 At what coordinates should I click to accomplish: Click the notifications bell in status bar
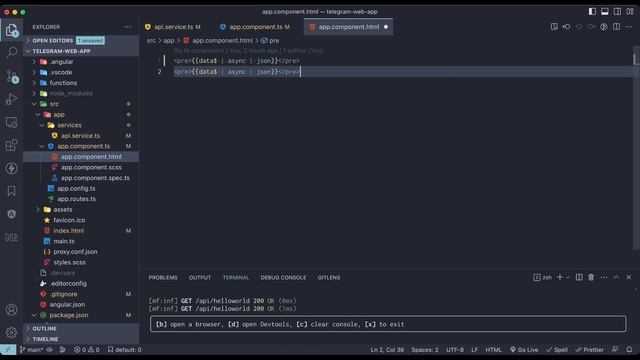tap(629, 350)
